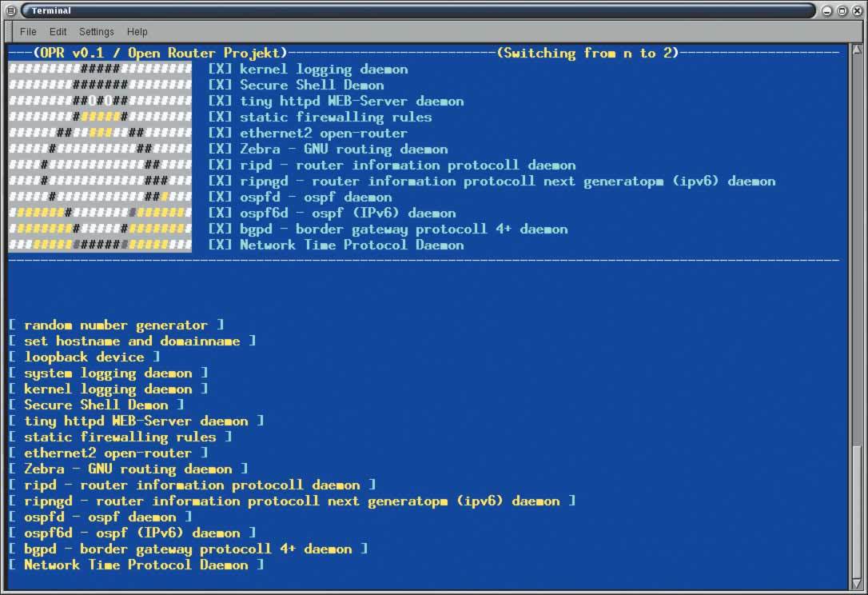Click 'set hostname and domainname' line

click(133, 341)
